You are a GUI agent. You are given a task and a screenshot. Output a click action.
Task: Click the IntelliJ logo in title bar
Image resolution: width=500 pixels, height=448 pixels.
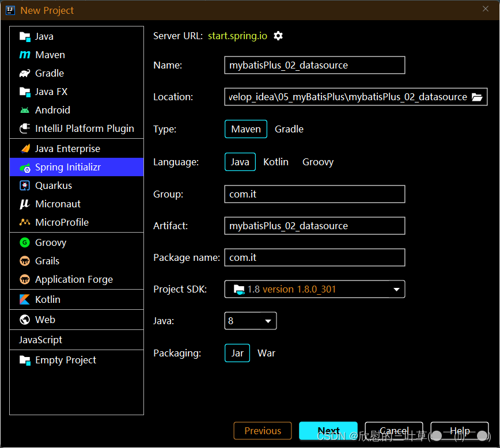point(10,10)
